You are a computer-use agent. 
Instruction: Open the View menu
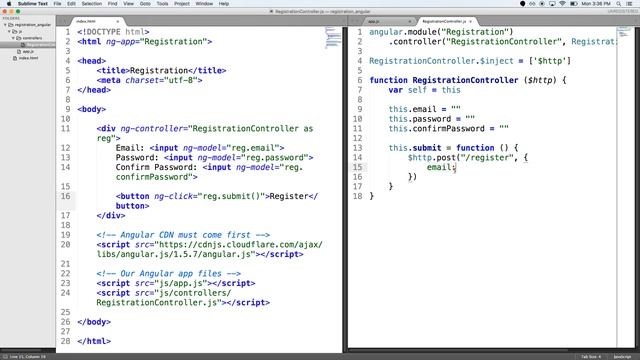click(x=129, y=4)
